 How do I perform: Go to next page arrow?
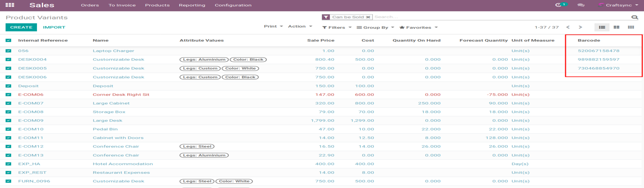point(580,27)
